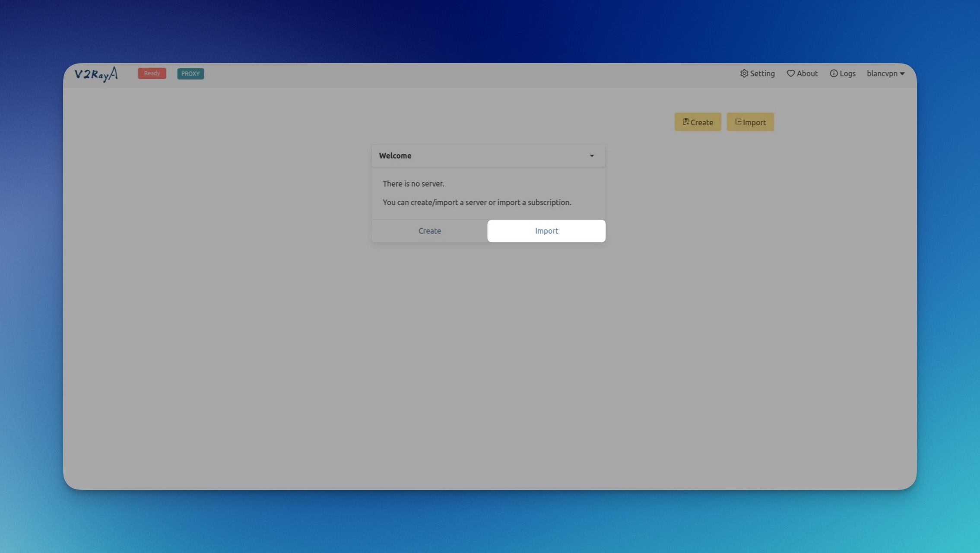Click the Welcome card header title

pyautogui.click(x=395, y=156)
